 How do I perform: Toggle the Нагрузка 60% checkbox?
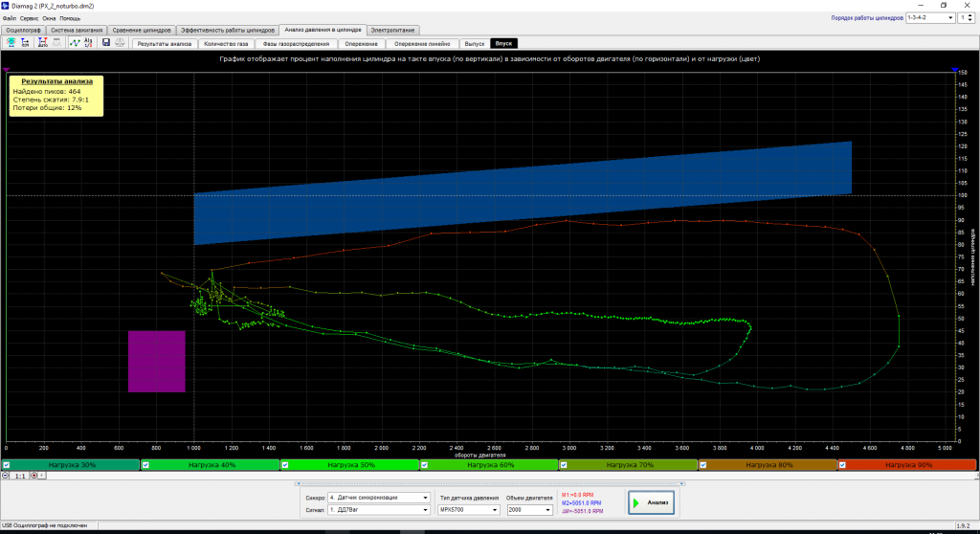pyautogui.click(x=424, y=465)
